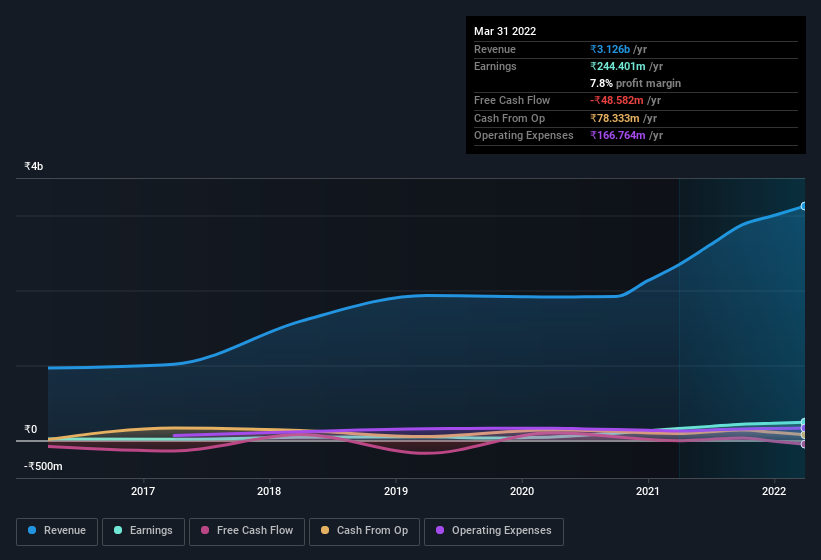Click the 2017 x-axis label

[x=143, y=491]
